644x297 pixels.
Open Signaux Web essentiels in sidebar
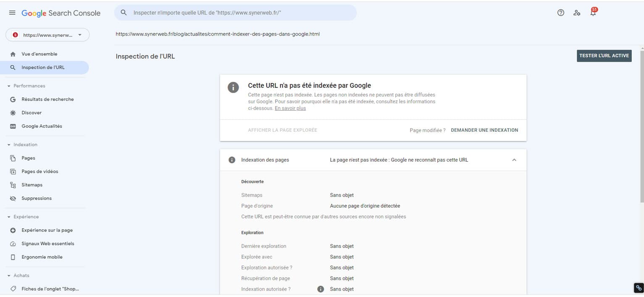45,244
